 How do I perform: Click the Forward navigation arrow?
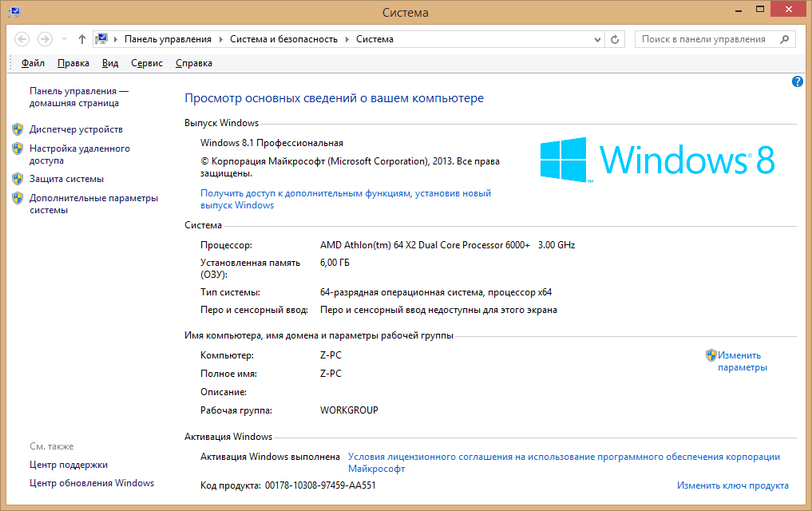click(45, 39)
